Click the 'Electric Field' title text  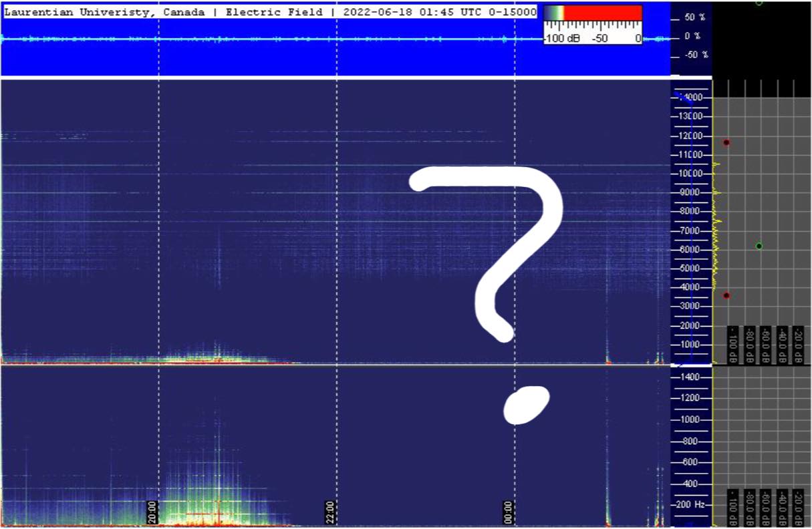276,12
